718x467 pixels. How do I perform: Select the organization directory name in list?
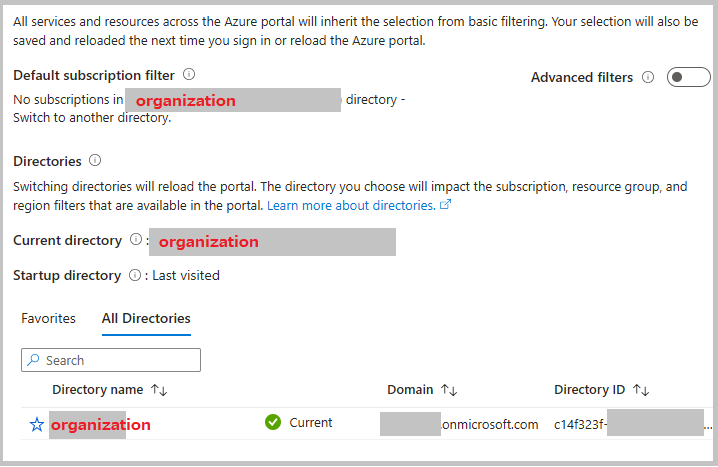click(x=100, y=424)
